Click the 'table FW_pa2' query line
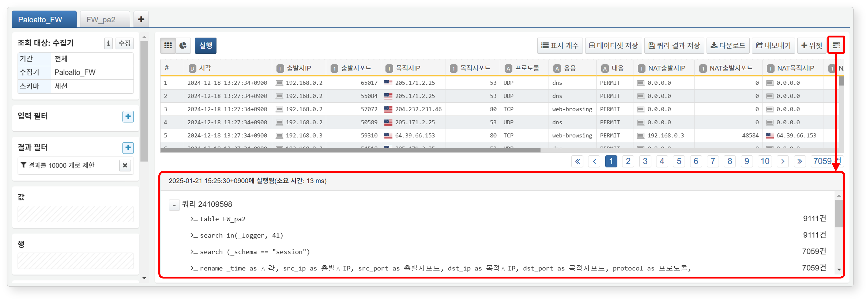Screen dimensions: 868x301 point(222,219)
